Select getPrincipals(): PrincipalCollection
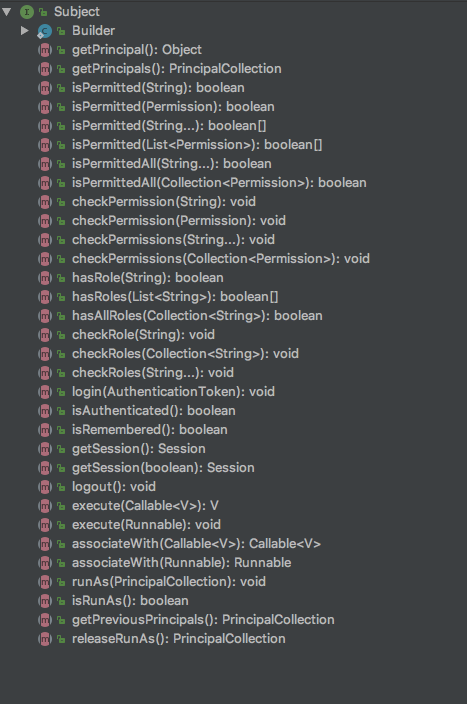The height and width of the screenshot is (704, 467). tap(176, 69)
